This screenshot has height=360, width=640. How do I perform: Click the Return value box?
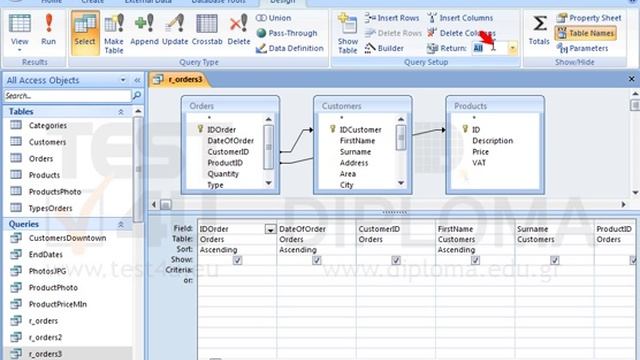pos(489,48)
